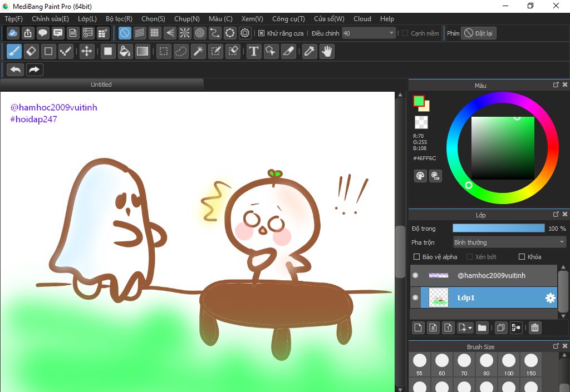Click the Undo arrow button
570x392 pixels.
click(15, 70)
